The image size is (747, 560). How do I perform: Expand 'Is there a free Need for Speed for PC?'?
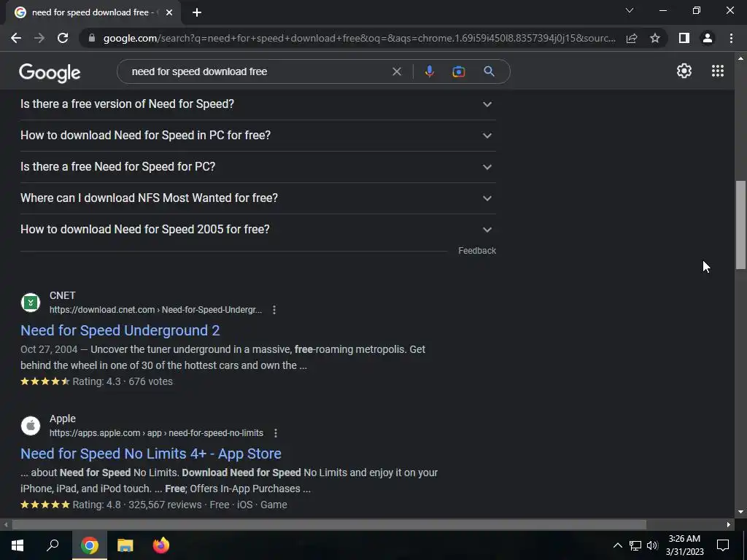click(258, 167)
